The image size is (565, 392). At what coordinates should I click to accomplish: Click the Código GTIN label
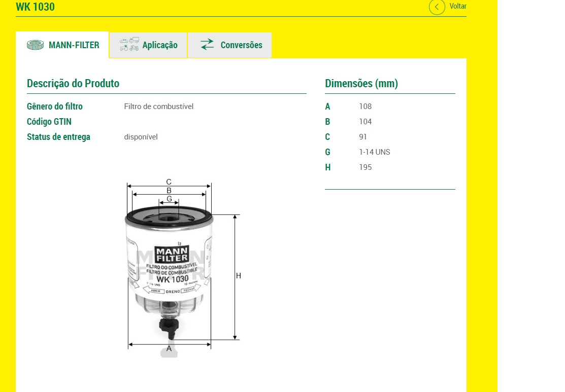coord(49,122)
